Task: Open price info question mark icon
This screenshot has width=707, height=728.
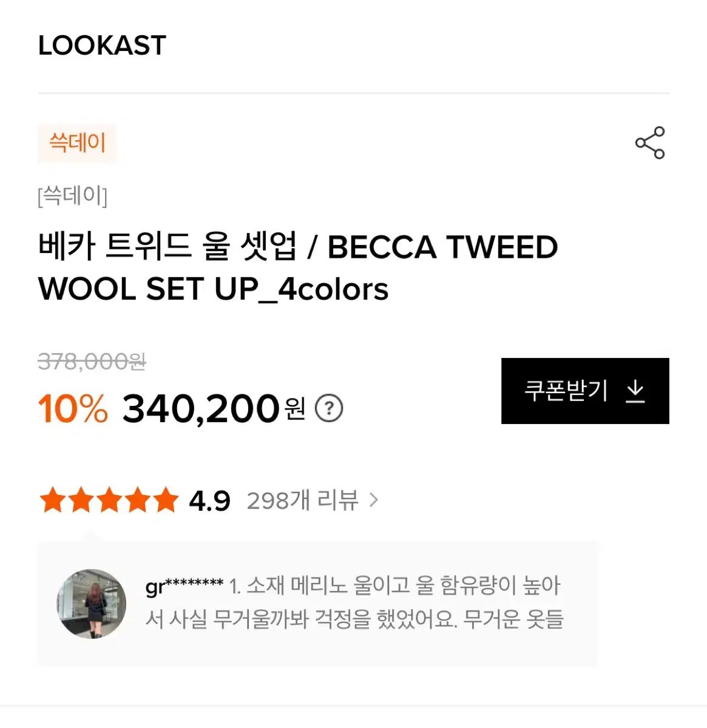Action: pyautogui.click(x=329, y=408)
